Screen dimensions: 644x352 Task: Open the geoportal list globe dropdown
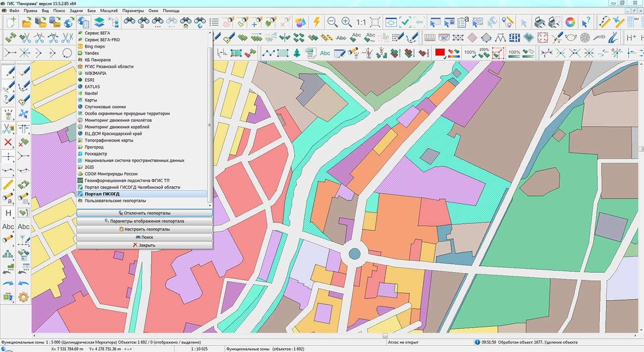83,22
